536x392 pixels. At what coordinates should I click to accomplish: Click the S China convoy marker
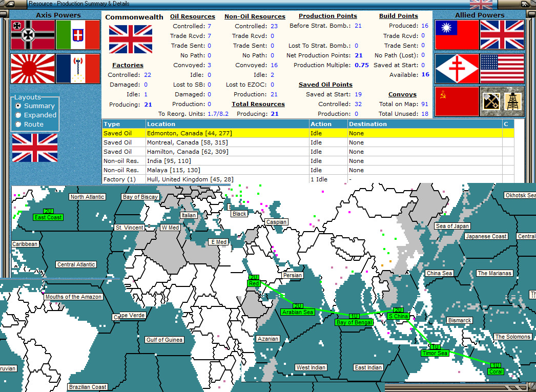tap(398, 314)
